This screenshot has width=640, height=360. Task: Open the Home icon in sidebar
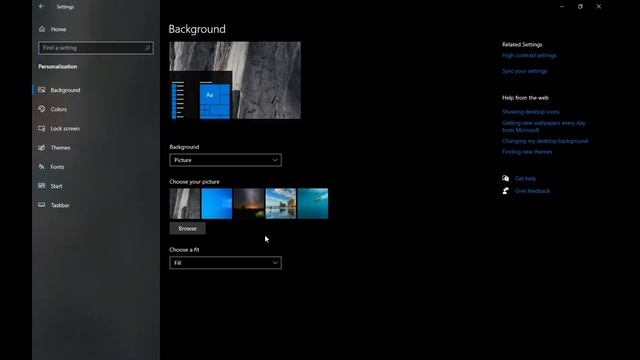pyautogui.click(x=42, y=29)
